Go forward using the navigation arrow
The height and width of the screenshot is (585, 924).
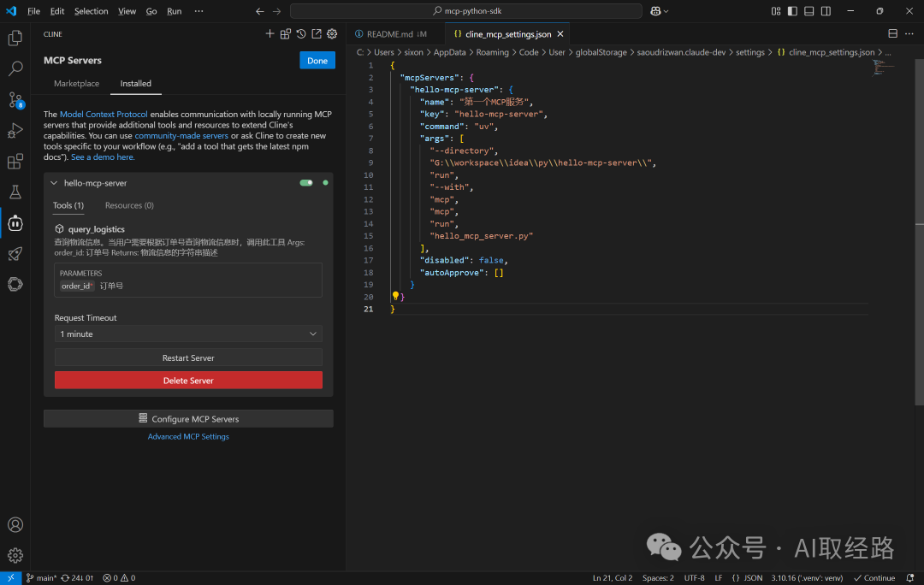coord(277,11)
